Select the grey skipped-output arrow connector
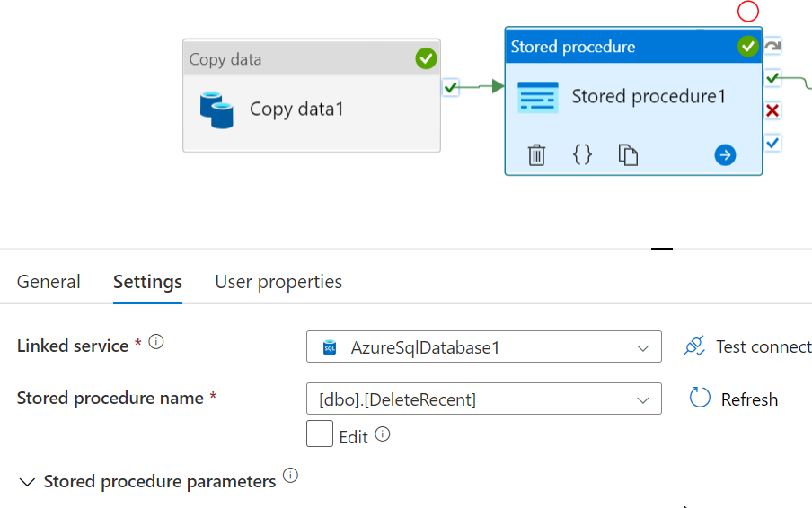 tap(772, 46)
